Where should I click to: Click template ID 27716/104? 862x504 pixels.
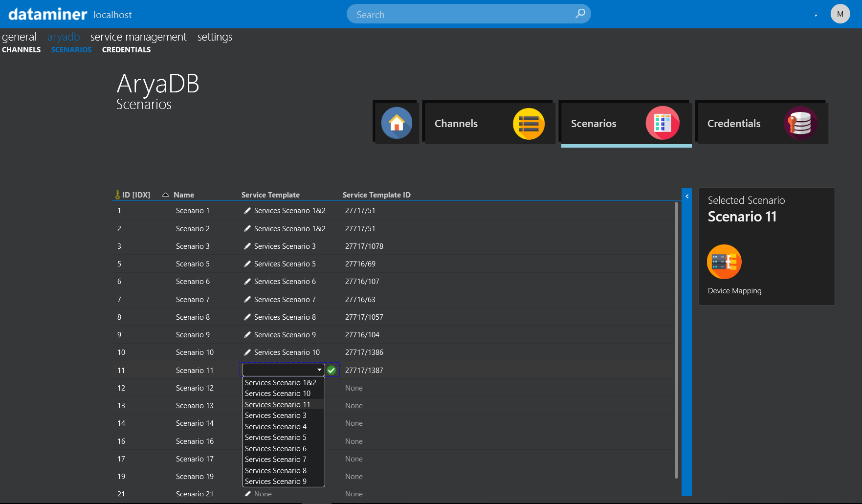[362, 335]
